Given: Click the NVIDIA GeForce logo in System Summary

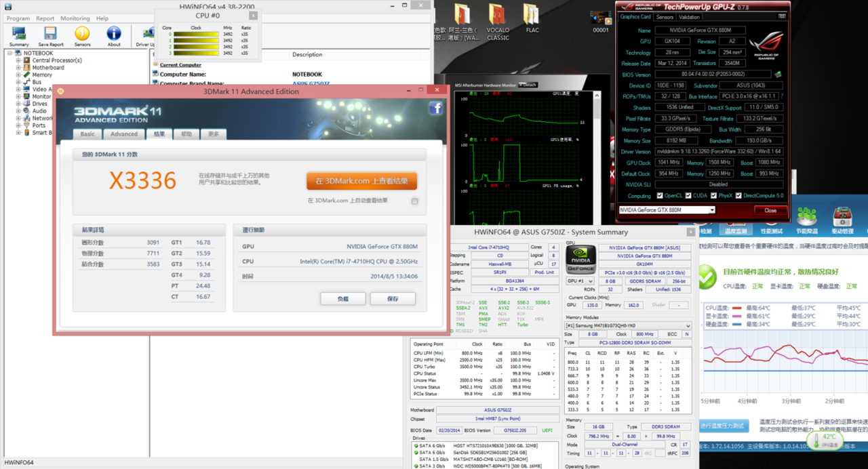Looking at the screenshot, I should [580, 260].
